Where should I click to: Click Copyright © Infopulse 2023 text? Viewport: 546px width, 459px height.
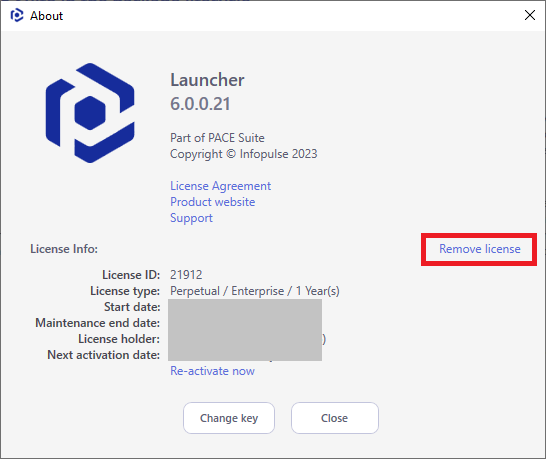(243, 154)
